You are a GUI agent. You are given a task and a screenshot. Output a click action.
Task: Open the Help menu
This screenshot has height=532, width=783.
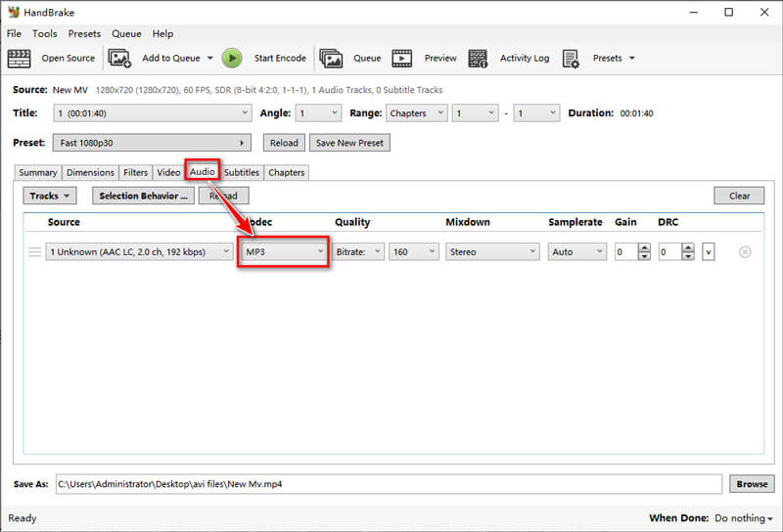[x=162, y=33]
